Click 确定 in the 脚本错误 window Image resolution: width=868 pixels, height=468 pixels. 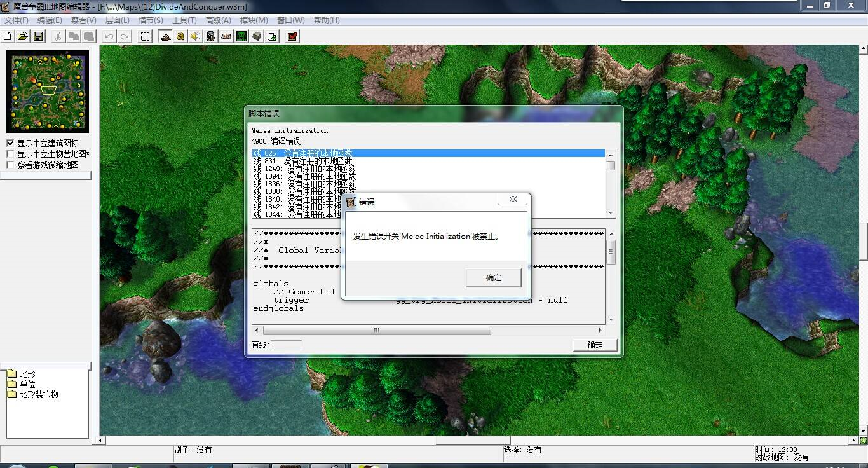595,345
